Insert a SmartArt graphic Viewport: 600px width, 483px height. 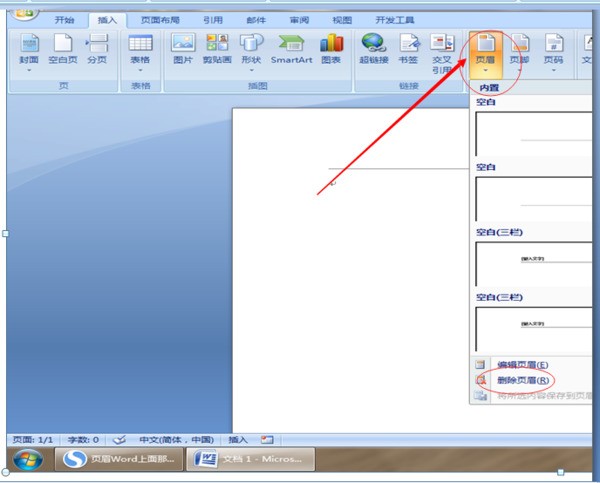click(292, 49)
